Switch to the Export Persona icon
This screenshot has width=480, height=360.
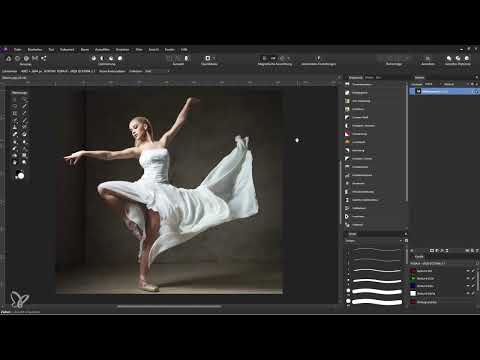point(44,59)
